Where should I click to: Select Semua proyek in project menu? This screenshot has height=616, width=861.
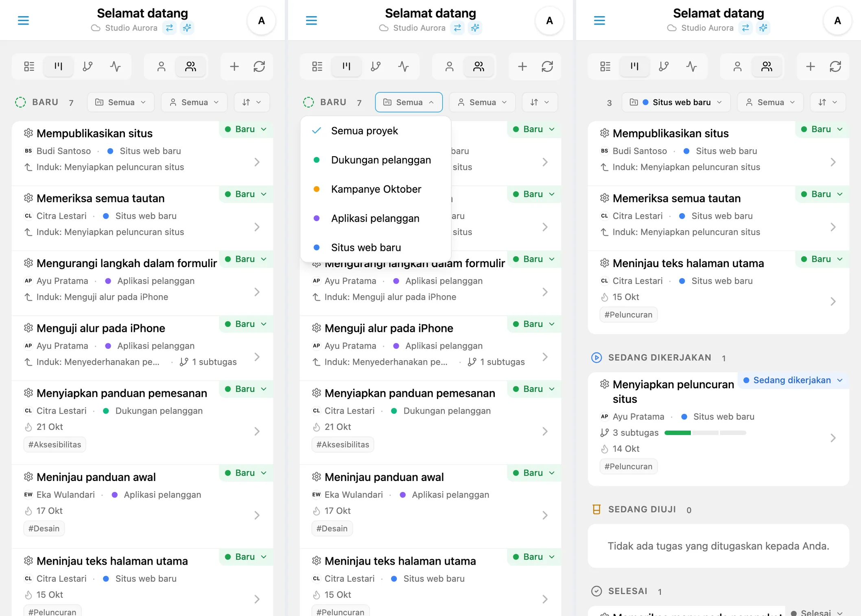pos(376,131)
